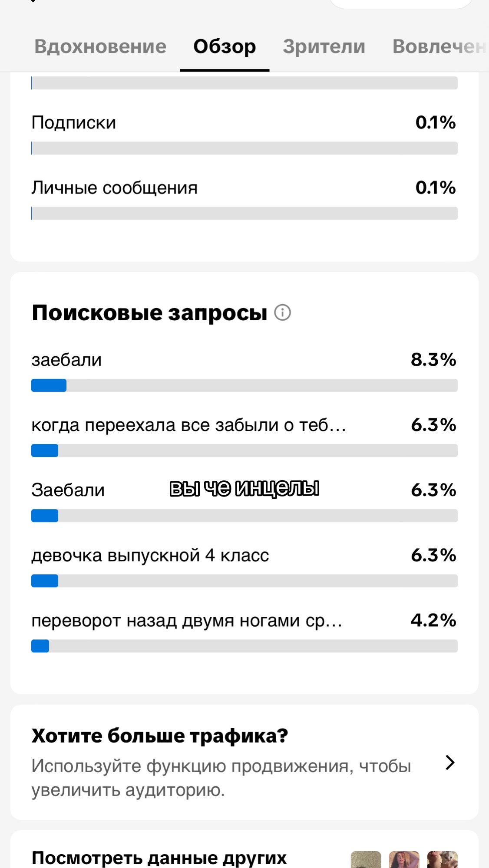Tap the вы че инцелы text overlay
Viewport: 489px width, 868px height.
point(244,489)
